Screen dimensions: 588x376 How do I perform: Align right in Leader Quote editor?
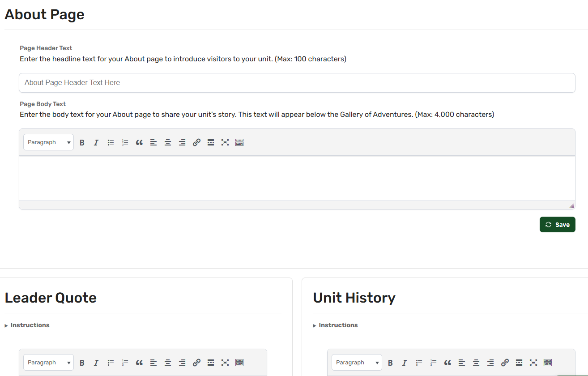point(182,363)
